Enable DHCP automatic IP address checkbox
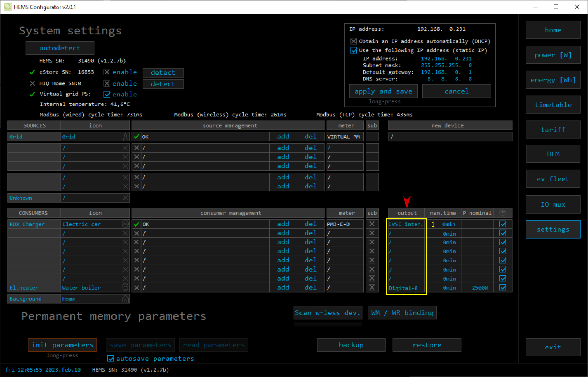Screen dimensions: 588x377 point(354,41)
